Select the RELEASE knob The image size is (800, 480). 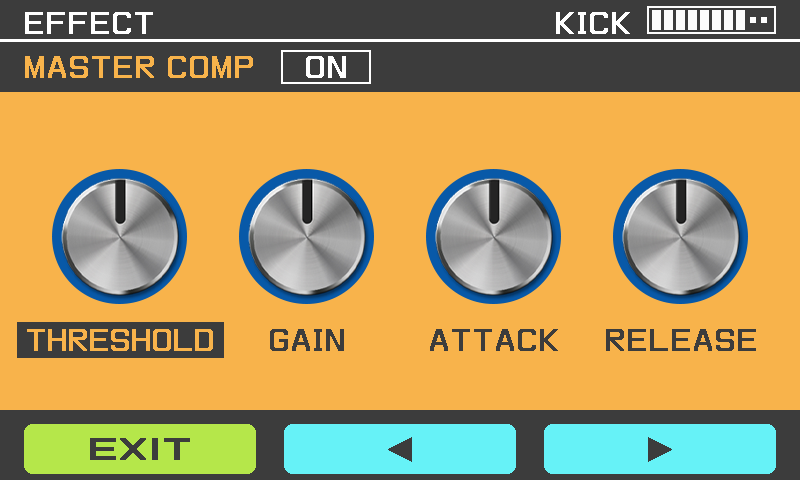point(680,236)
